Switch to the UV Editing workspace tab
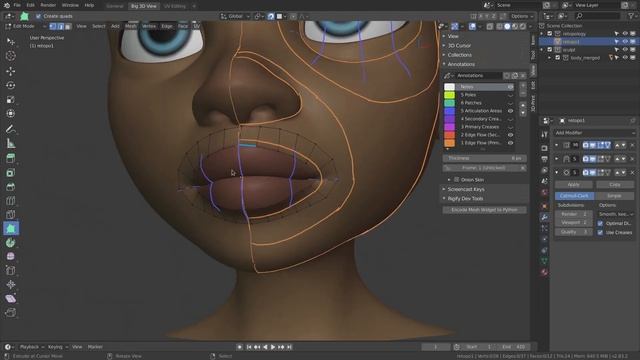 coord(175,6)
